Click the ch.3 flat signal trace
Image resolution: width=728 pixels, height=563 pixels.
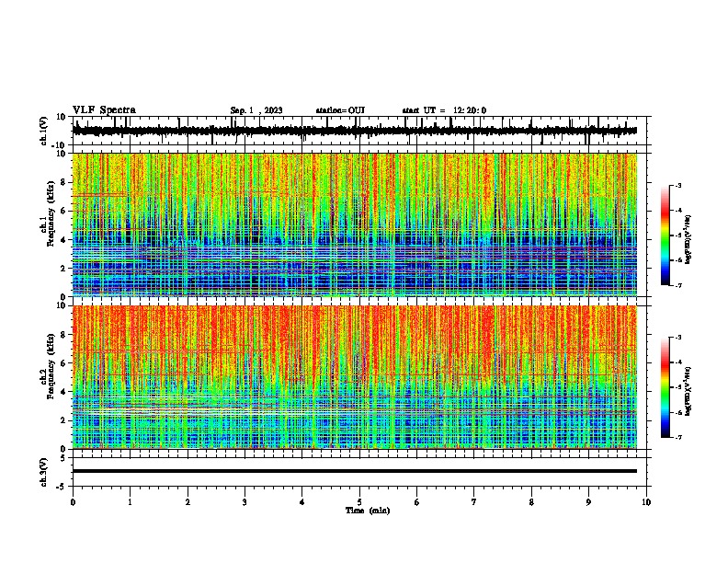coord(355,471)
